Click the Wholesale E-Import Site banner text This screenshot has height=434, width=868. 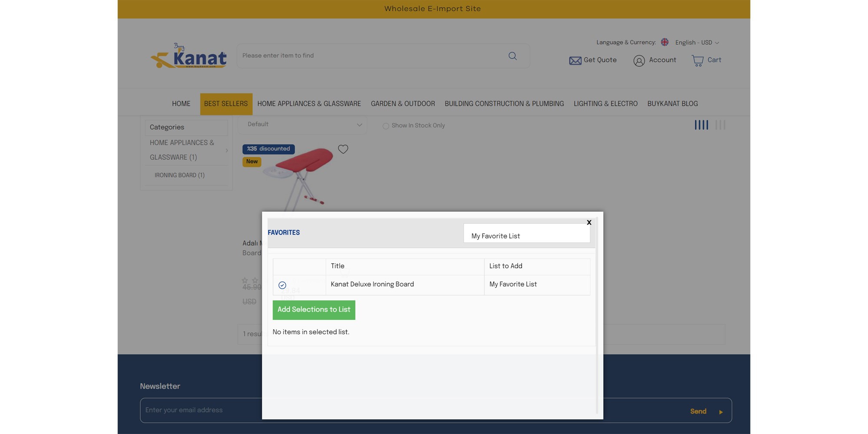pos(433,9)
